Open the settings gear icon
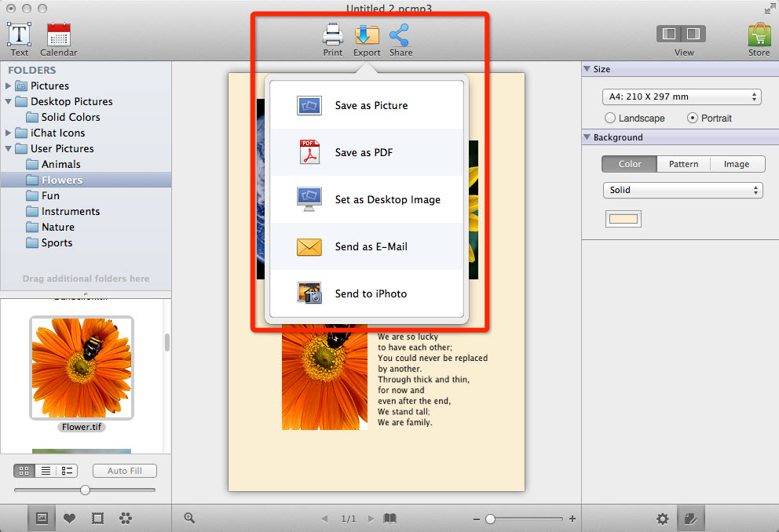The width and height of the screenshot is (779, 532). (x=662, y=518)
